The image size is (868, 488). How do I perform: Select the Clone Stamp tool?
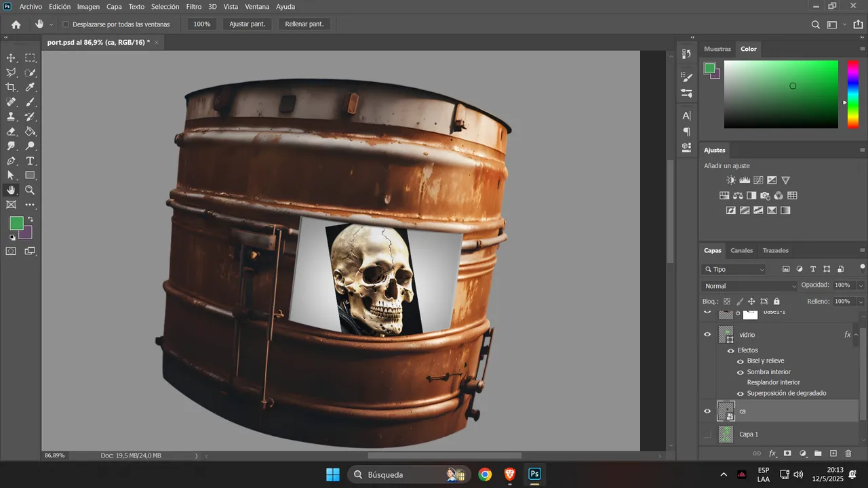coord(12,117)
